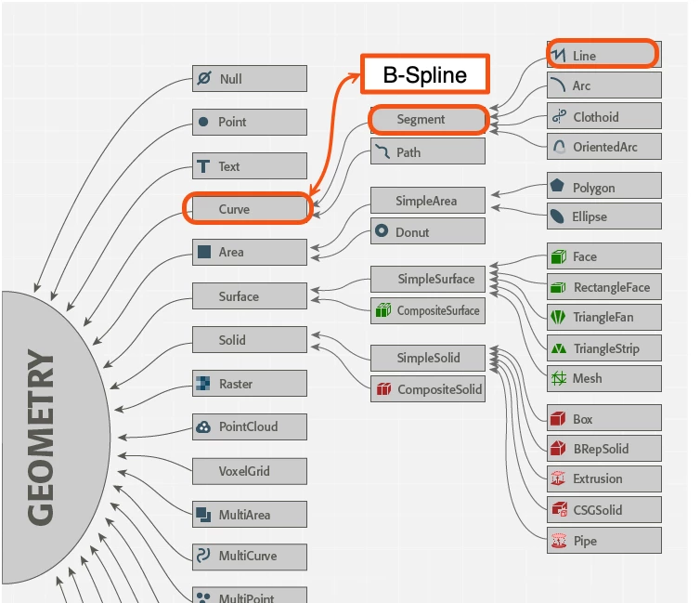Click the 'Donut' label text
700x603 pixels.
[x=412, y=232]
